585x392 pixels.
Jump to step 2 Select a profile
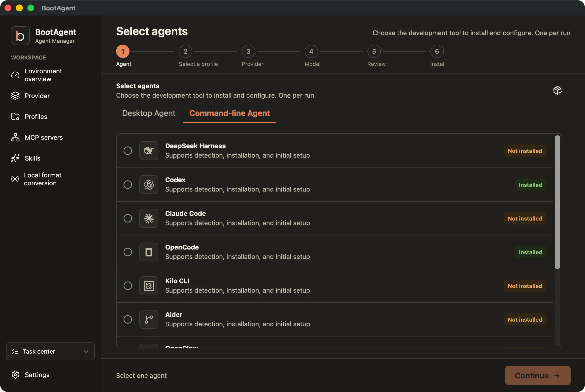186,52
